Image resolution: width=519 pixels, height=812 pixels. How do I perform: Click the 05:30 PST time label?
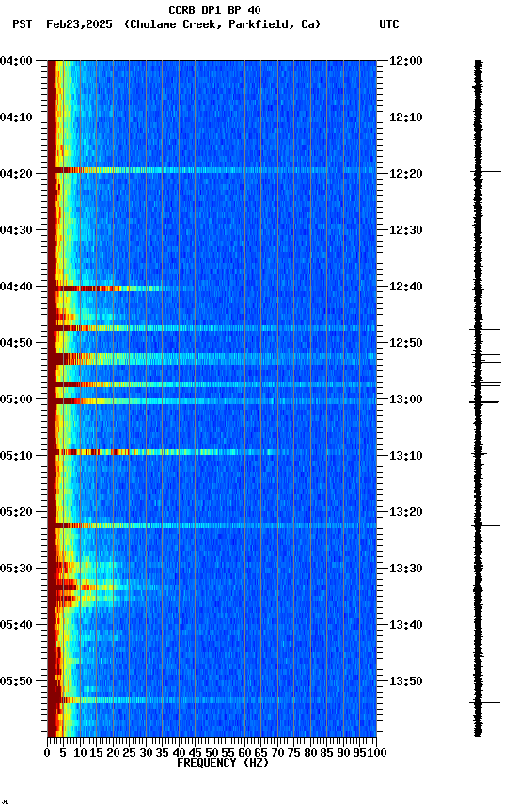pos(16,570)
